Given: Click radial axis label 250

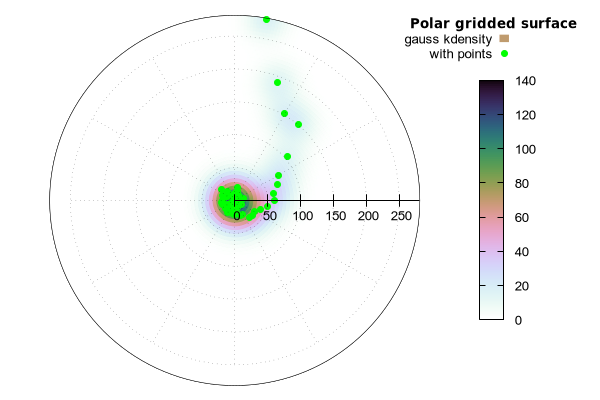Looking at the screenshot, I should (401, 216).
